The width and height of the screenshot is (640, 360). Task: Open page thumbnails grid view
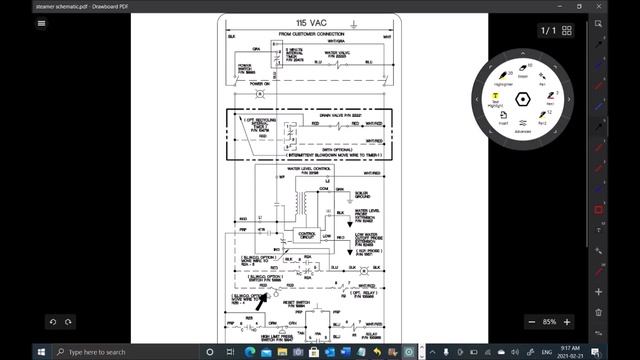click(x=567, y=30)
